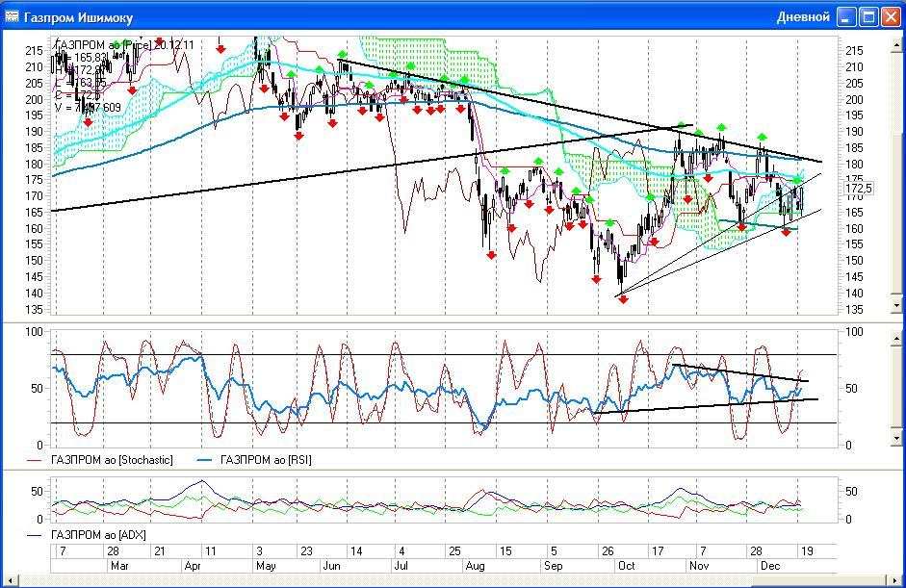Click the red sell arrow at the October low near 140
The image size is (906, 588).
click(x=623, y=299)
